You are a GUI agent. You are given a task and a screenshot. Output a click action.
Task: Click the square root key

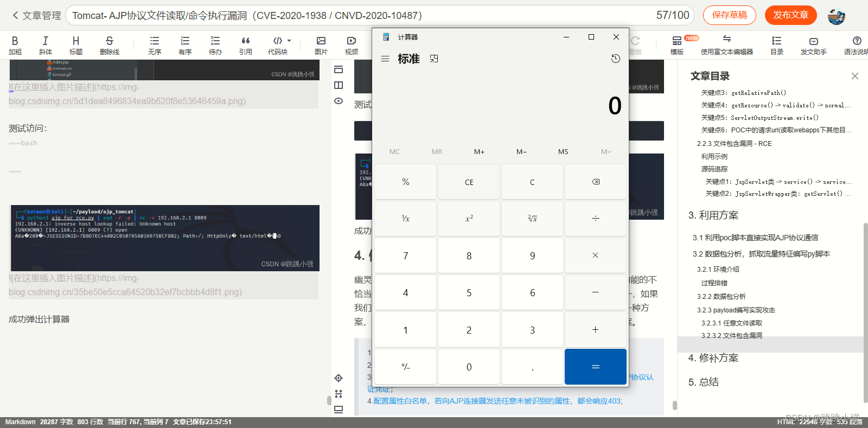coord(532,219)
